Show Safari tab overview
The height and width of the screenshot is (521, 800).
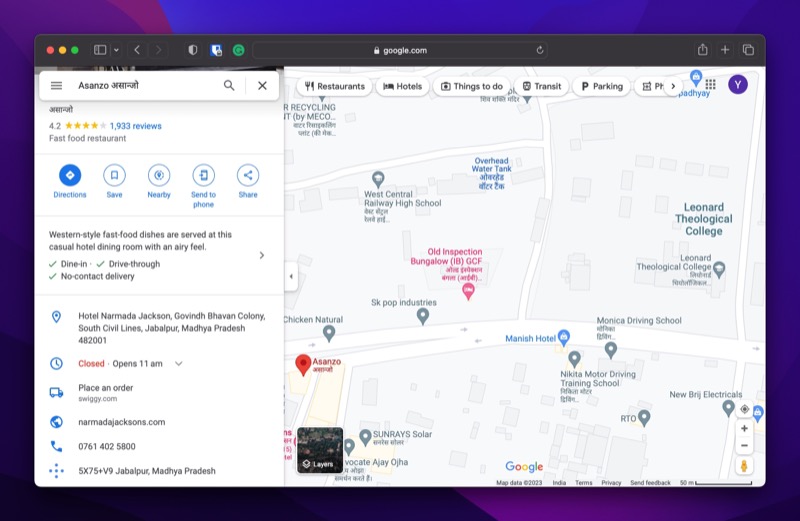(748, 49)
